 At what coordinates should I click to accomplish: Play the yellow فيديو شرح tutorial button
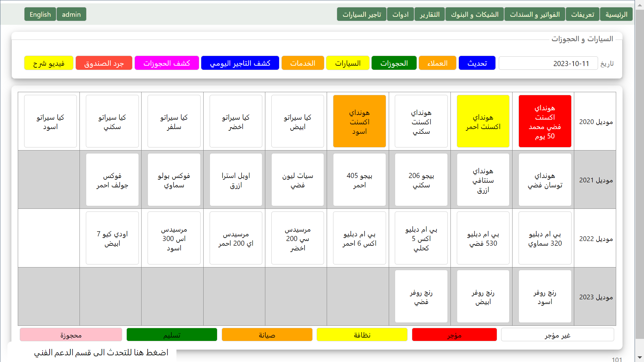49,63
